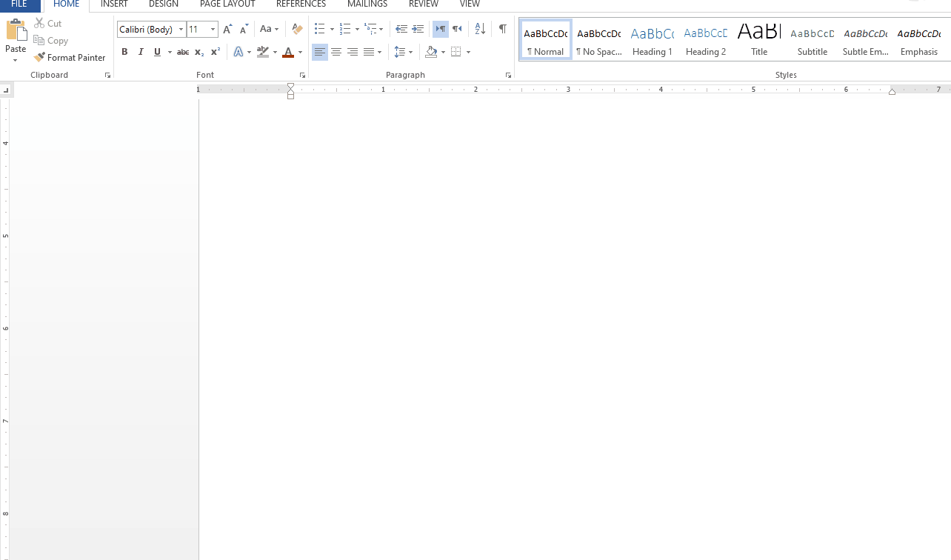This screenshot has width=951, height=560.
Task: Open the Paragraph dialog launcher
Action: click(x=508, y=76)
